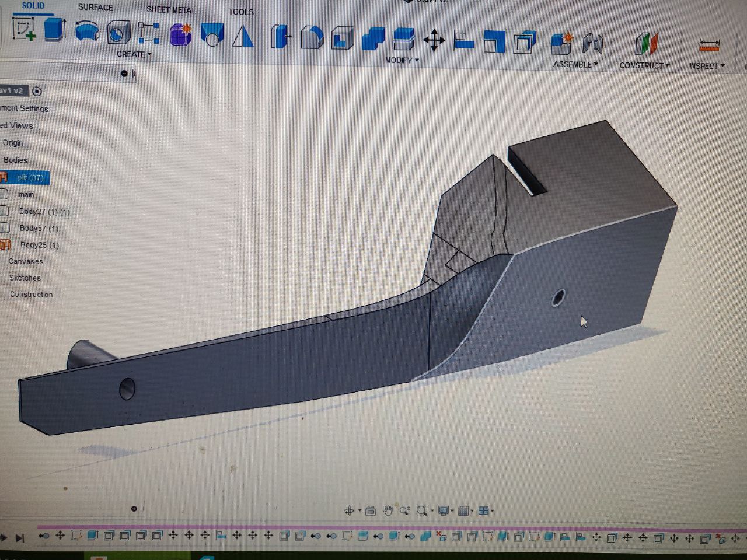Click the Extrude tool icon
The image size is (747, 560).
(x=55, y=30)
